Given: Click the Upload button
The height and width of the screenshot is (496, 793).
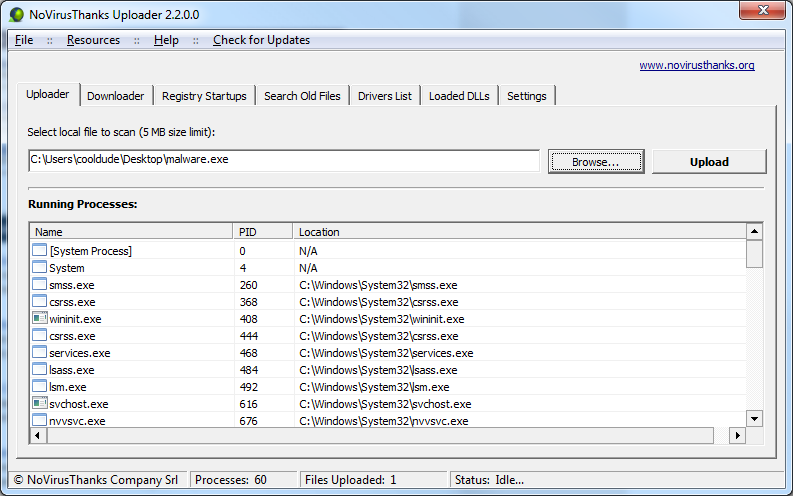Looking at the screenshot, I should 708,162.
